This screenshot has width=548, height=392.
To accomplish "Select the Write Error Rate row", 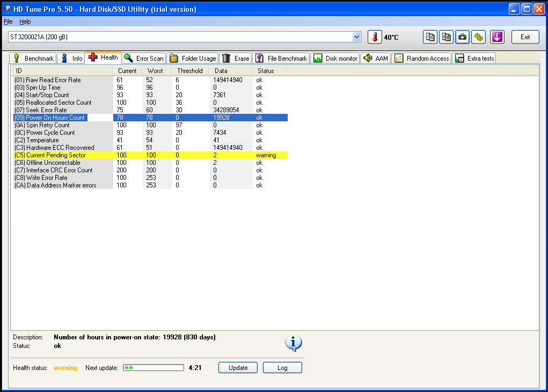I will (150, 178).
